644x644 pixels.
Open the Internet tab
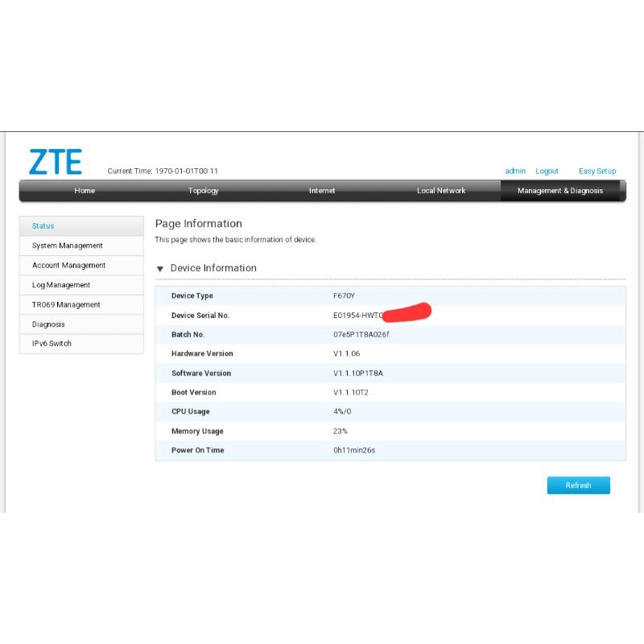click(322, 191)
